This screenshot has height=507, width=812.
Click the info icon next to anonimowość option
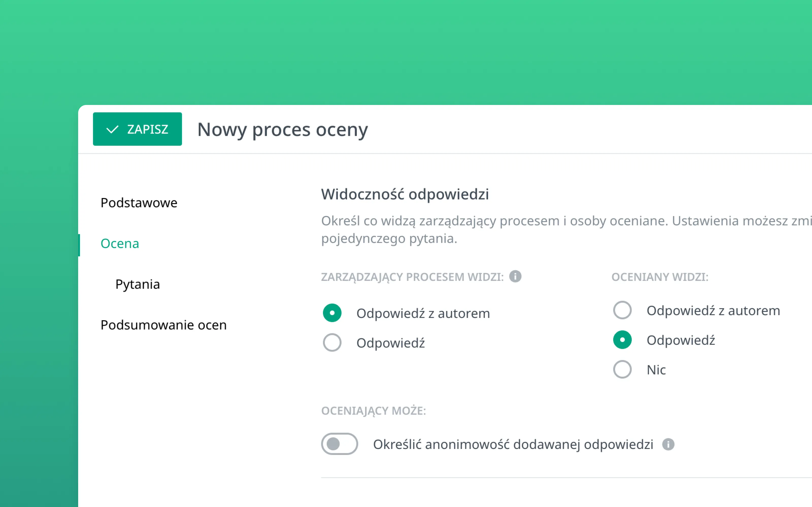pyautogui.click(x=668, y=444)
